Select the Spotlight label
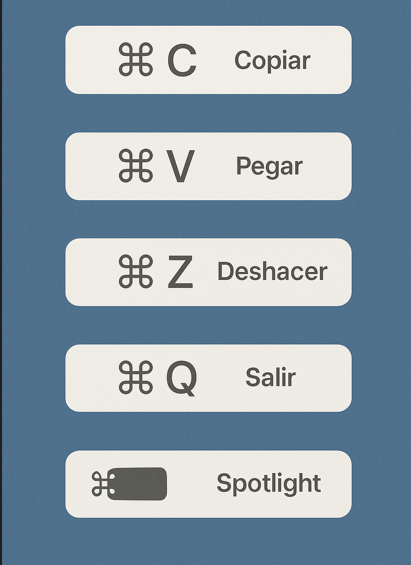This screenshot has width=411, height=565. click(269, 484)
